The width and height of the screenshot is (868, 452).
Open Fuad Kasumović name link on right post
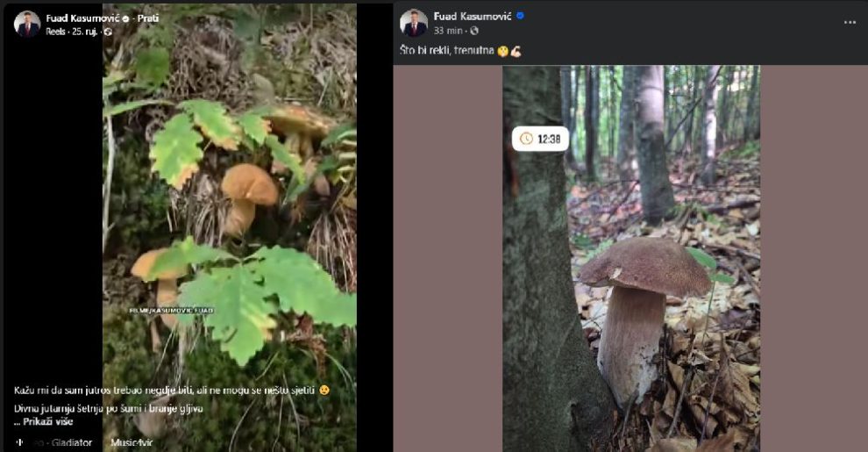click(473, 16)
